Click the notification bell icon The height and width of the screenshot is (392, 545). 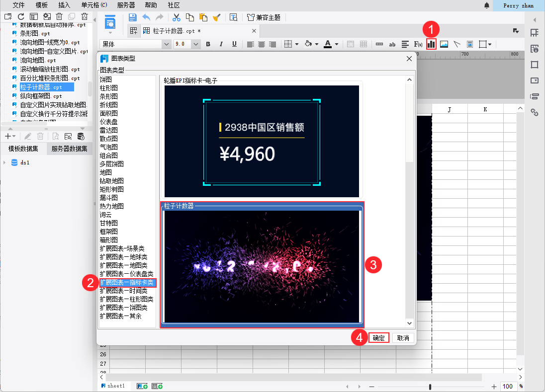[487, 5]
